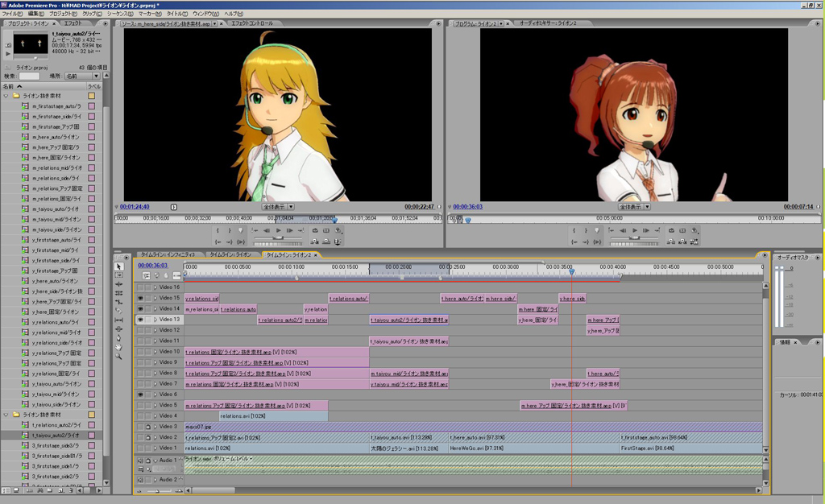Select the Hand tool
Image resolution: width=825 pixels, height=504 pixels.
coord(119,347)
